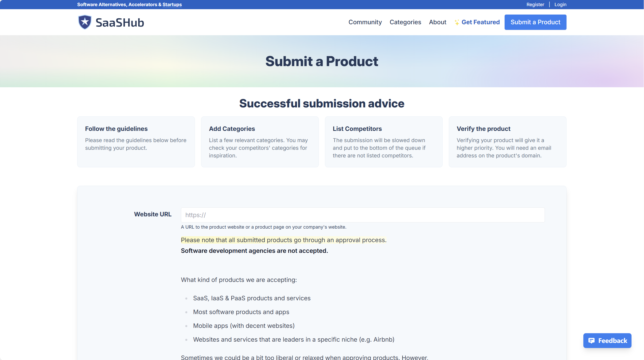Click the 'List a few relevant categories' description
The height and width of the screenshot is (360, 644).
(258, 148)
